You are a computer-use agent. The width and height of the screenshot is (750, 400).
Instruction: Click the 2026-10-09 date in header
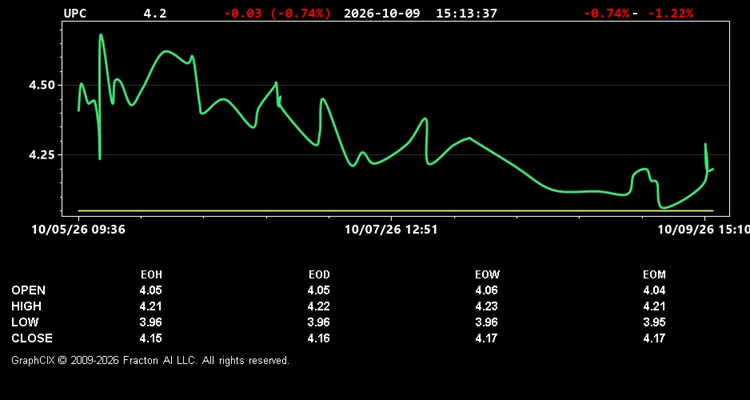pyautogui.click(x=382, y=13)
